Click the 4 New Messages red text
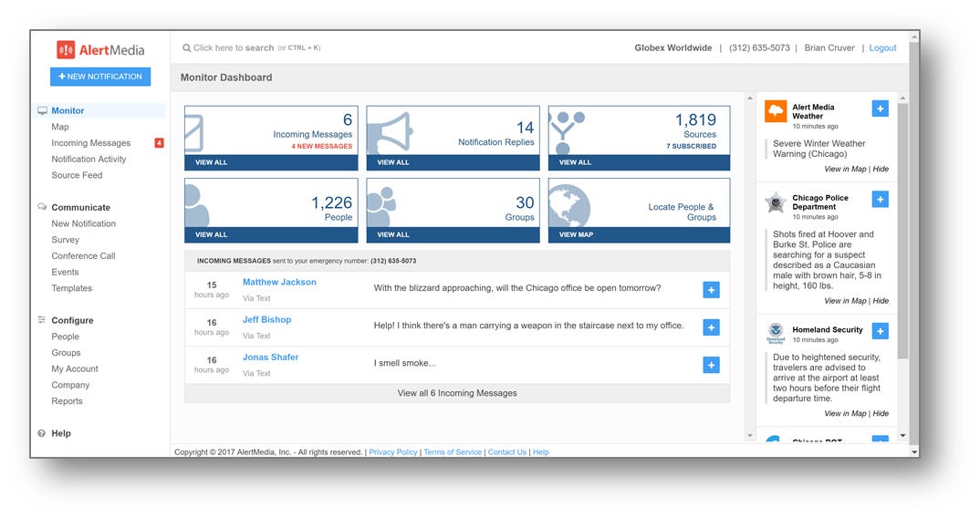 tap(322, 147)
